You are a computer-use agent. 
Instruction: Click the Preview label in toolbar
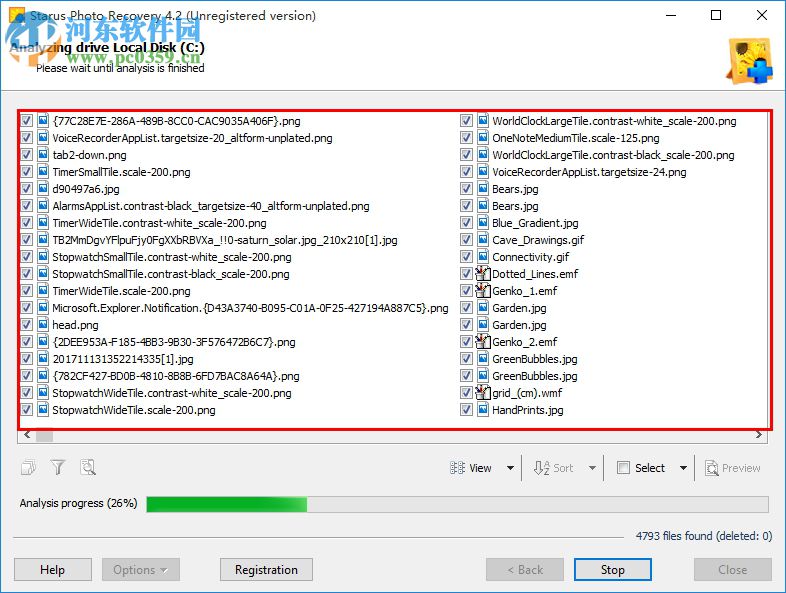[x=741, y=468]
